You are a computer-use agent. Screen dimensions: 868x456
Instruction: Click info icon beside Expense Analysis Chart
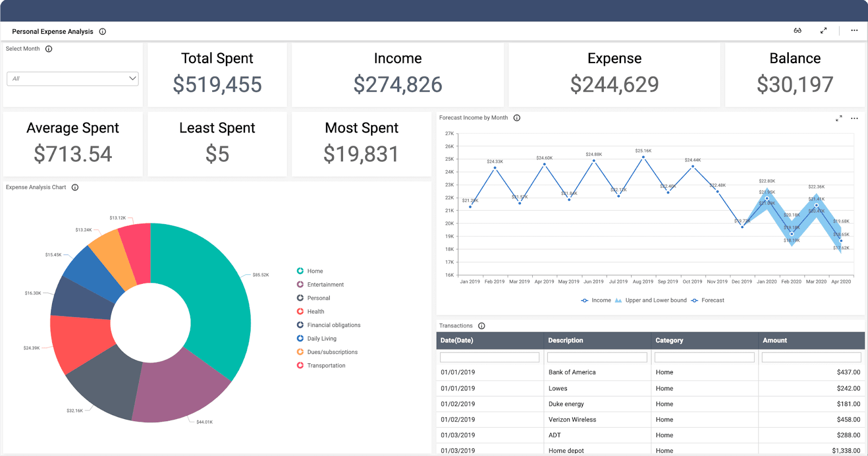click(75, 187)
